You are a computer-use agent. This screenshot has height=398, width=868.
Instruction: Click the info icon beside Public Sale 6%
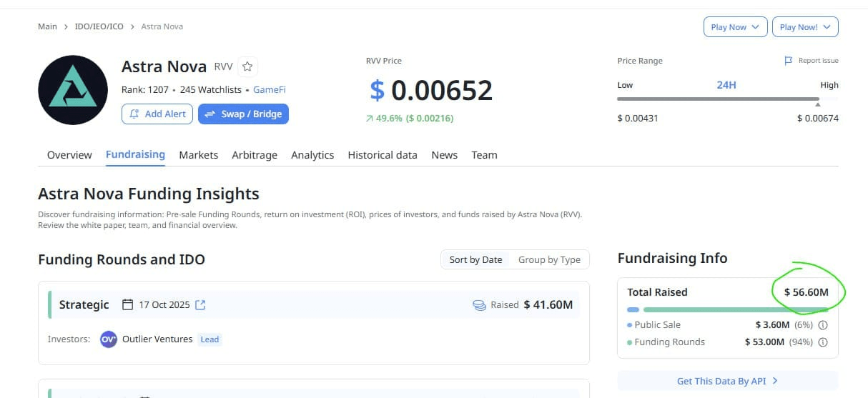click(x=823, y=325)
